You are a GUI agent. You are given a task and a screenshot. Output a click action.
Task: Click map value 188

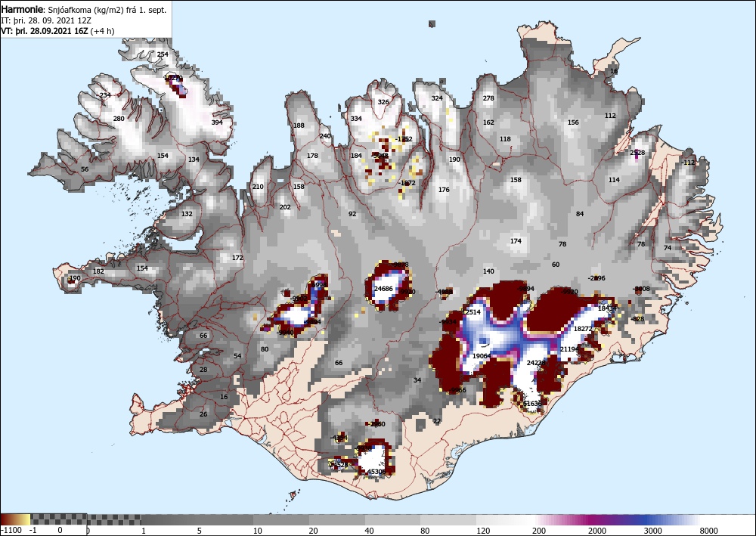(x=299, y=125)
